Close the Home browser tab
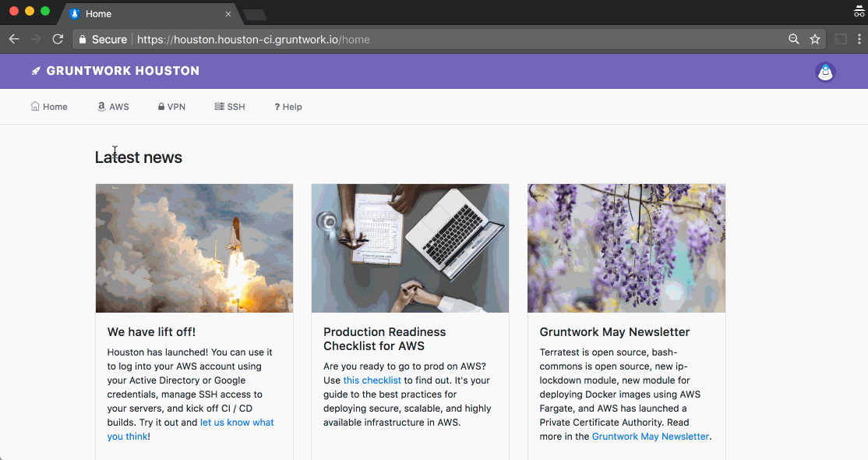Viewport: 868px width, 460px height. coord(228,14)
